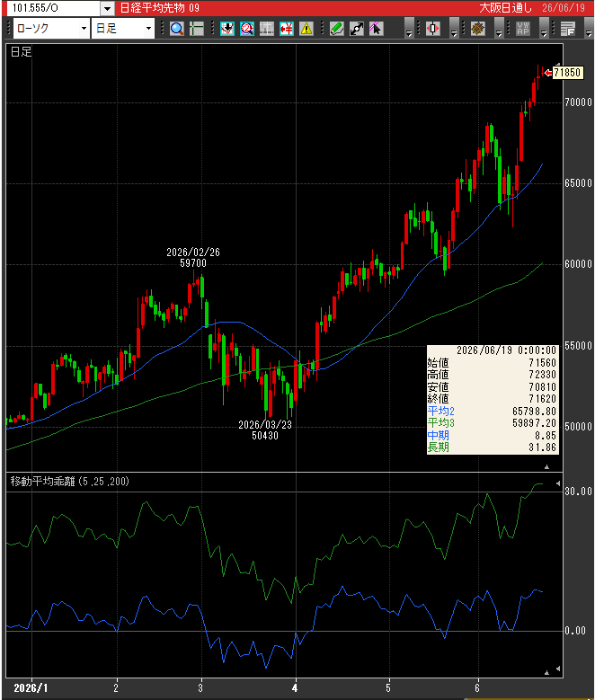Click the 71850 current price marker
The image size is (595, 700).
click(x=567, y=73)
